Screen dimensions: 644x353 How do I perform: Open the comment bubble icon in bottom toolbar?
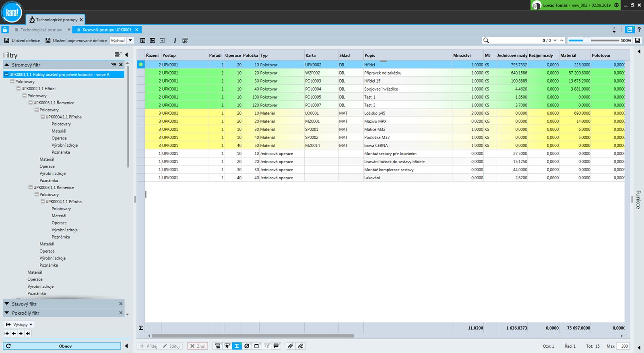click(276, 346)
